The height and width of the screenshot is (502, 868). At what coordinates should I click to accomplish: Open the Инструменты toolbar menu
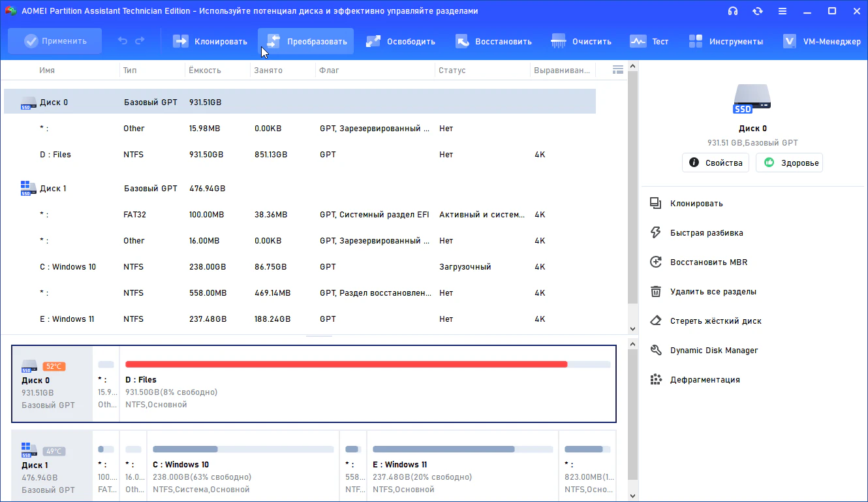pyautogui.click(x=725, y=41)
